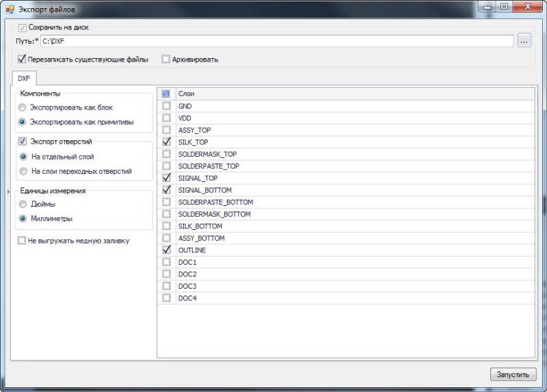Select the Экспортировать как блок option

(x=23, y=107)
